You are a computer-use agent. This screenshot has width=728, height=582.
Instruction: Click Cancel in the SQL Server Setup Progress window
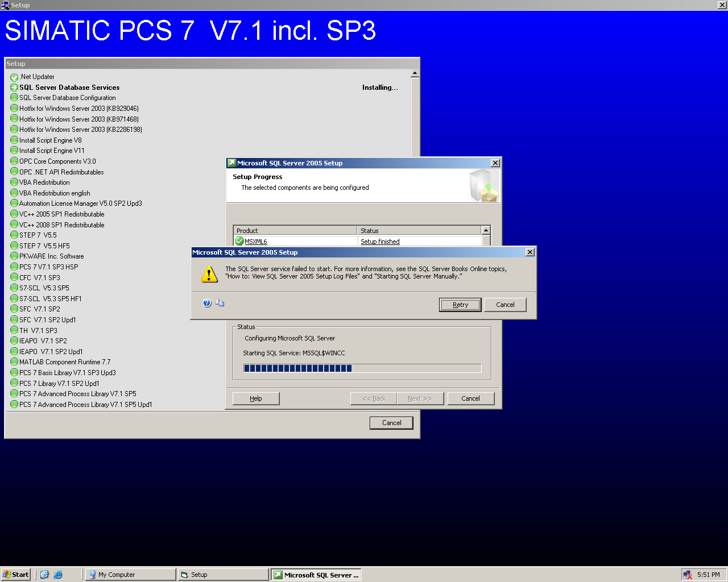tap(470, 398)
